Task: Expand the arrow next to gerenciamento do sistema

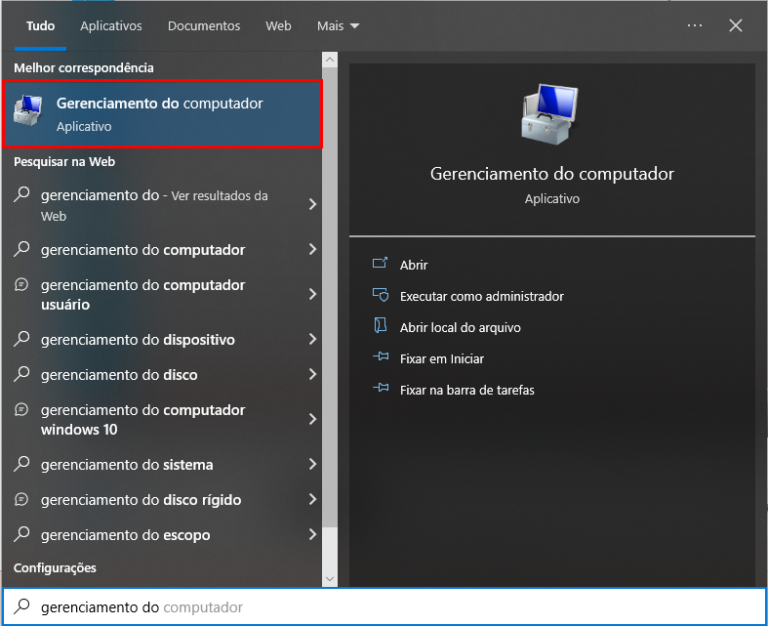Action: pos(312,465)
